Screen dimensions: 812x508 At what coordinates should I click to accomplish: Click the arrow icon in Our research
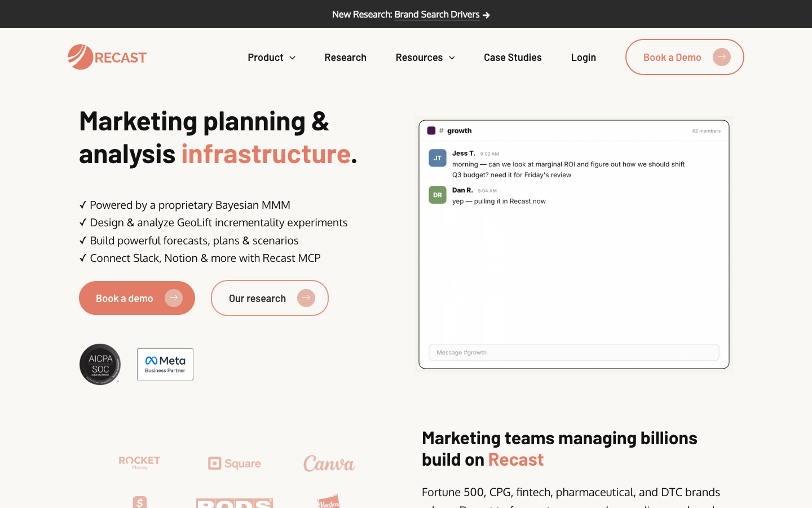pyautogui.click(x=306, y=298)
